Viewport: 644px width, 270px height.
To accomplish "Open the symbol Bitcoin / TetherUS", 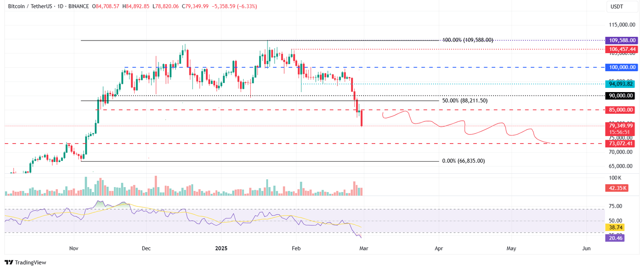I will click(31, 6).
